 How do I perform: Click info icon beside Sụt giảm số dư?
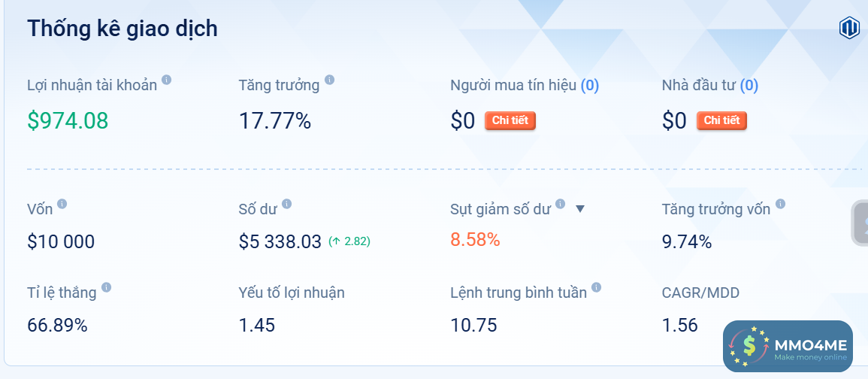click(x=558, y=204)
